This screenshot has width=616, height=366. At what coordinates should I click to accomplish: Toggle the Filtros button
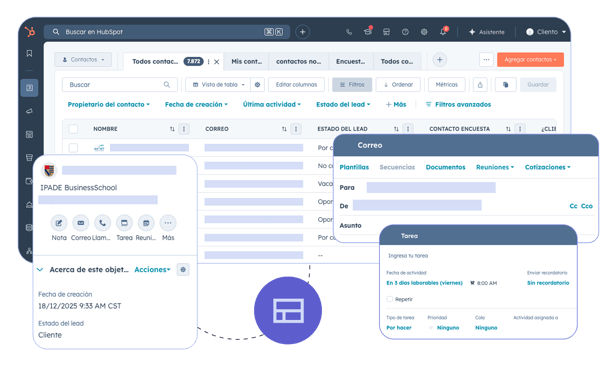coord(352,84)
